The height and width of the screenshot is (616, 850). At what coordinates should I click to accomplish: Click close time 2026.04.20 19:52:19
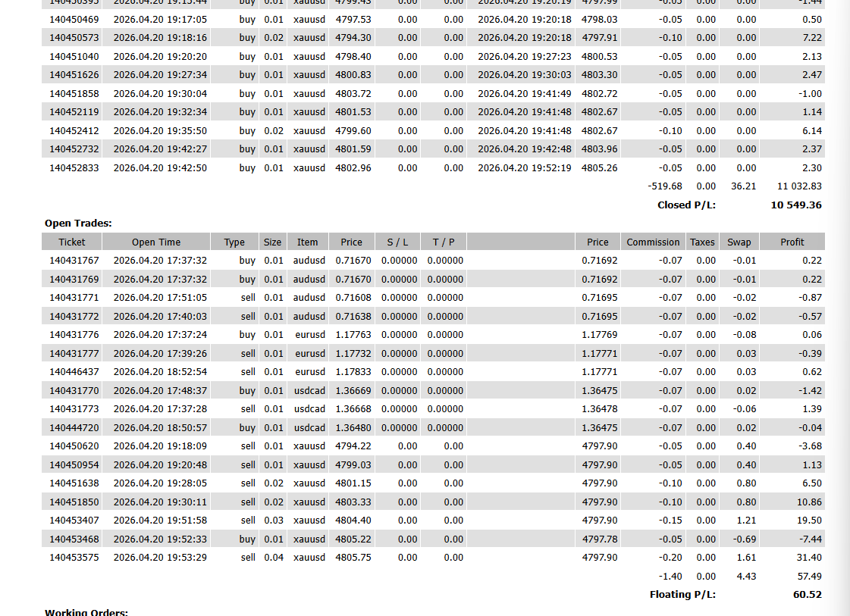[x=524, y=168]
